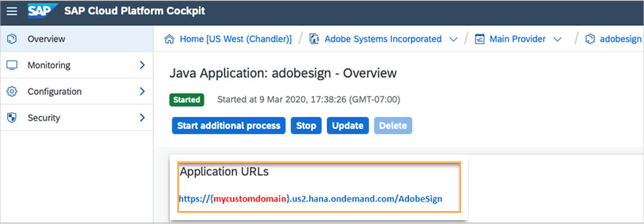The width and height of the screenshot is (644, 224).
Task: Select Overview in the sidebar
Action: coord(77,39)
